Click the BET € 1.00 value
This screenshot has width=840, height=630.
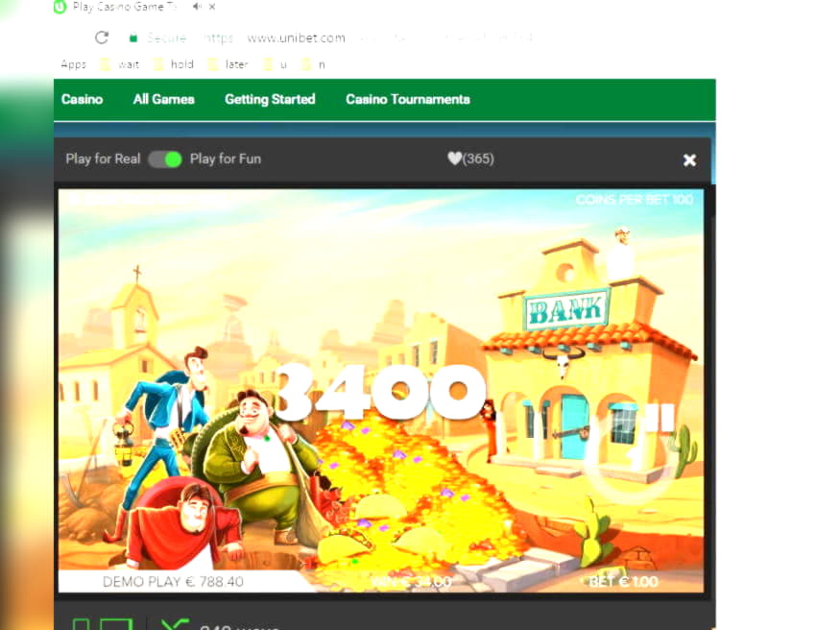click(623, 582)
